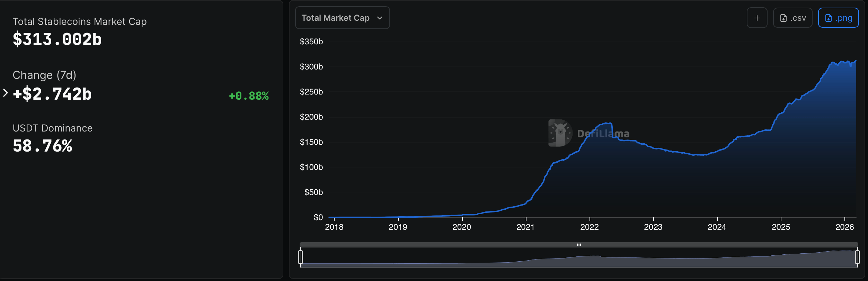Image resolution: width=868 pixels, height=281 pixels.
Task: Click the 2022 label on the x-axis
Action: click(x=590, y=227)
